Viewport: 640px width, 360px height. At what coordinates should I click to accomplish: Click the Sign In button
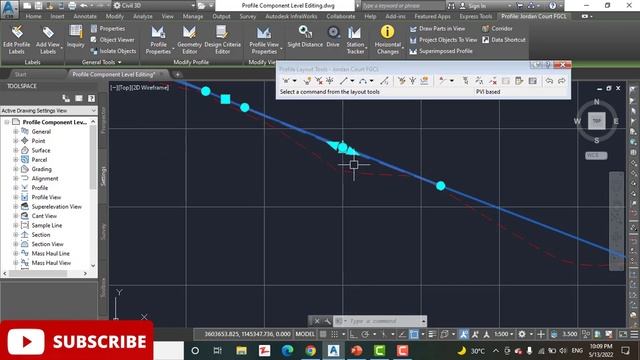coord(477,6)
